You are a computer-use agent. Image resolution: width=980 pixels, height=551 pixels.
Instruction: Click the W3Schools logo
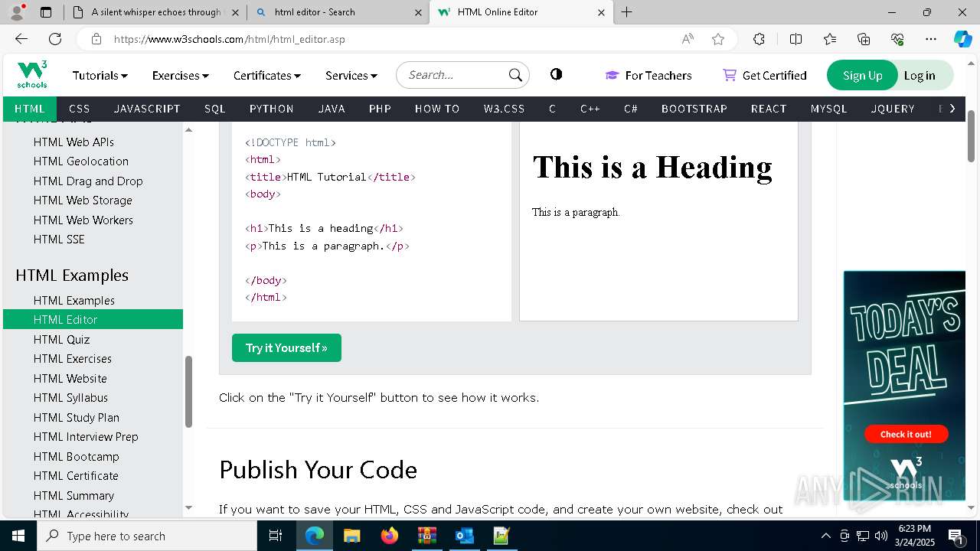[x=32, y=74]
